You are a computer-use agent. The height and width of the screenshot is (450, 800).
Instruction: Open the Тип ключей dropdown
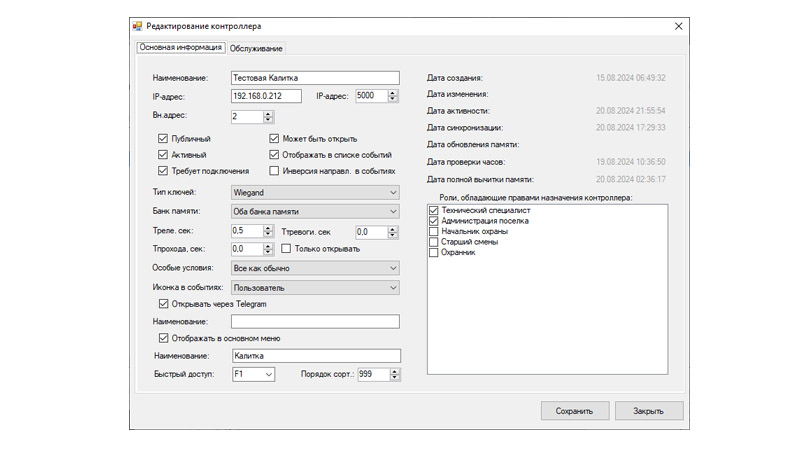[314, 192]
